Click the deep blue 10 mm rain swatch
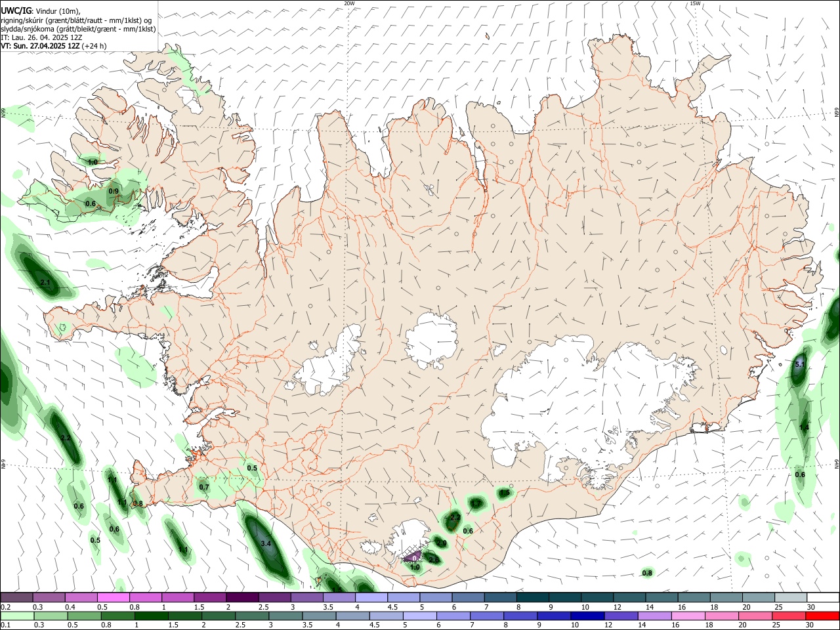The width and height of the screenshot is (840, 630). 587,616
